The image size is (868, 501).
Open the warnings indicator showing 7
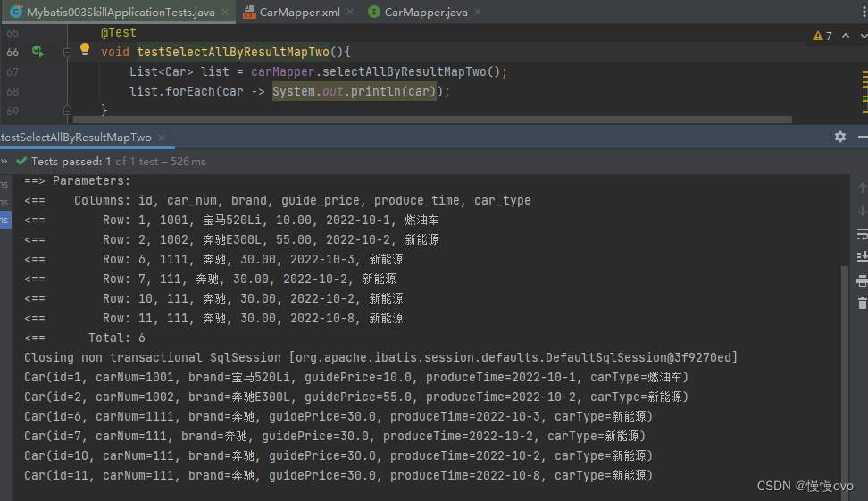pyautogui.click(x=822, y=36)
